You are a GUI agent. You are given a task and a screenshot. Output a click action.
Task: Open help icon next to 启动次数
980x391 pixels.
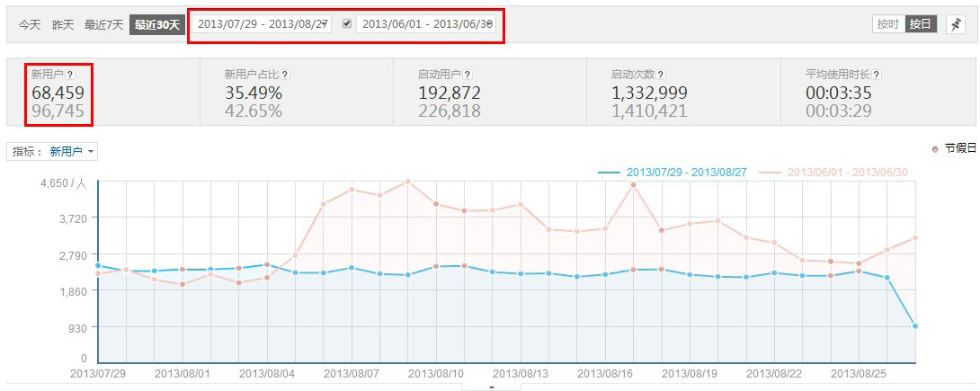pyautogui.click(x=661, y=75)
